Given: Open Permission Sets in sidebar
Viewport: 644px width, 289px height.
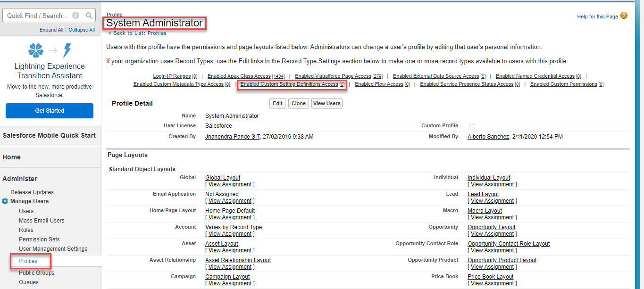Looking at the screenshot, I should 39,239.
